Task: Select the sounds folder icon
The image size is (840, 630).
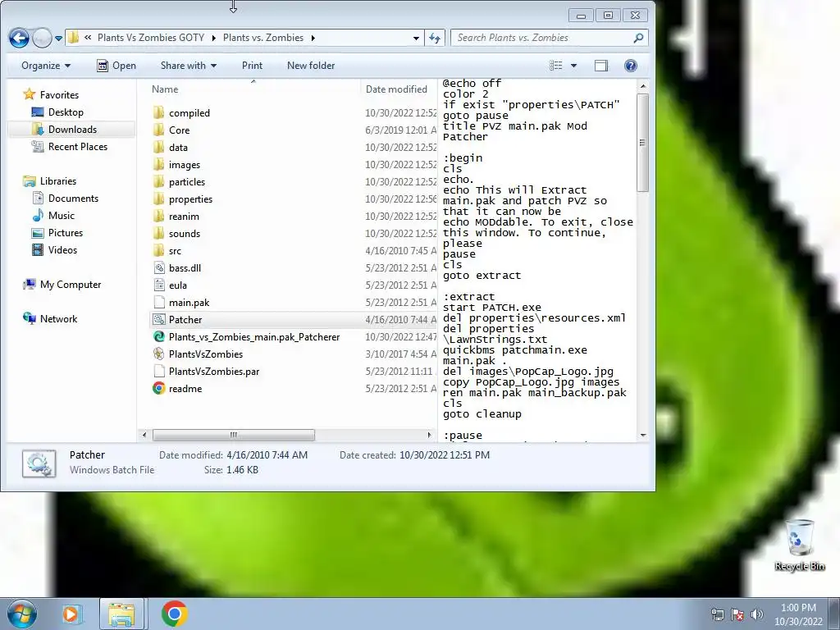Action: [x=158, y=234]
